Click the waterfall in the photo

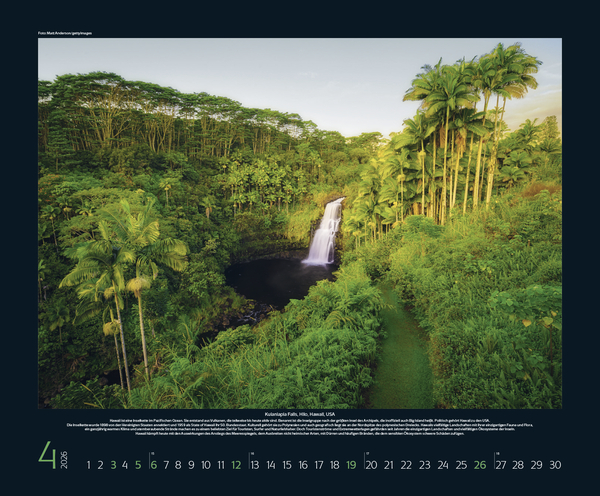click(325, 234)
